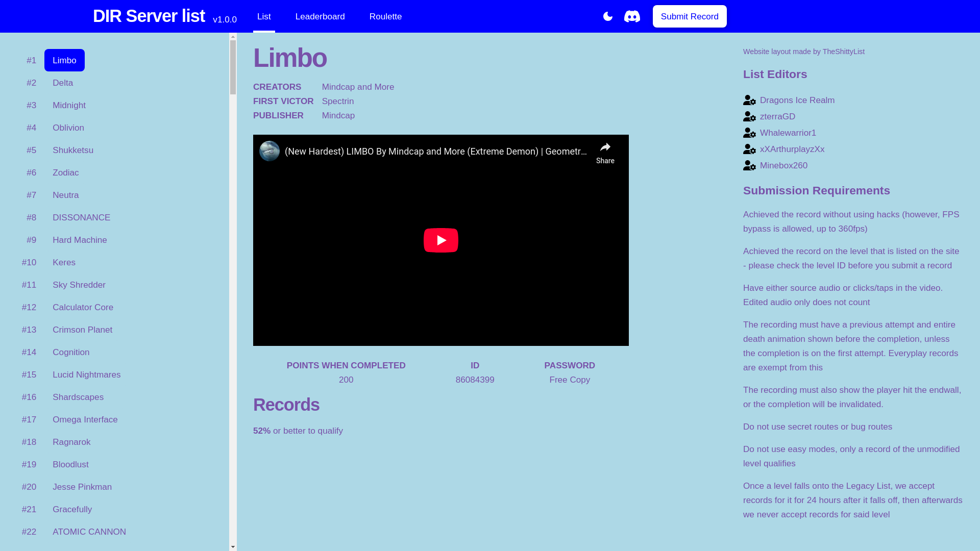Click the 52% qualification percentage
The width and height of the screenshot is (980, 551).
262,431
